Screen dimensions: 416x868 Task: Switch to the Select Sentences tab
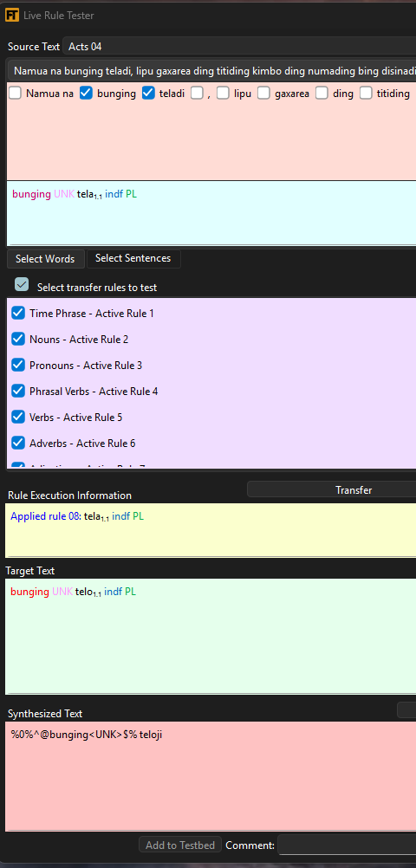pyautogui.click(x=133, y=258)
